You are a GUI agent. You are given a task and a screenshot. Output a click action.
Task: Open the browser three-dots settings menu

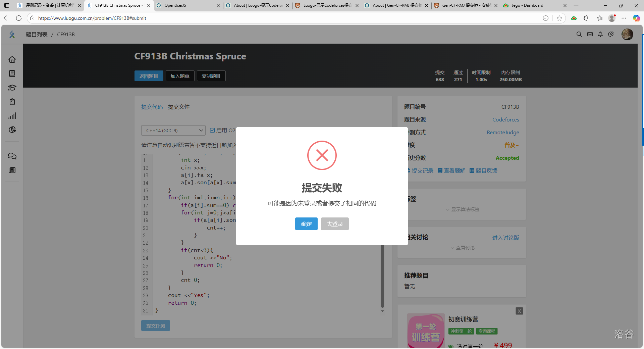(624, 18)
